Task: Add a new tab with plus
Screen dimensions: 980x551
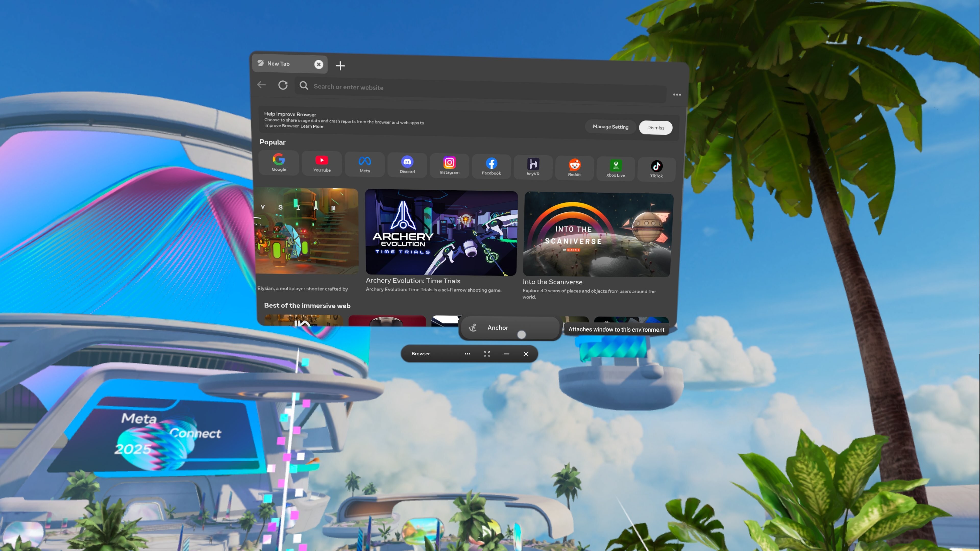Action: 340,66
